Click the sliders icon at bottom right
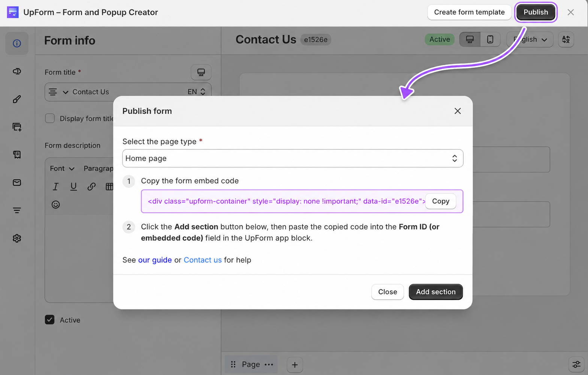The image size is (588, 375). [576, 365]
